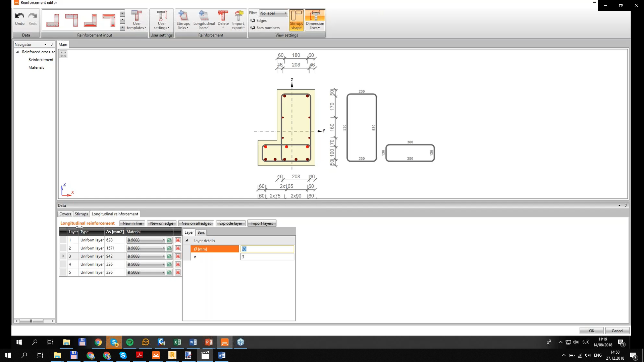Click the Stirrups shape icon
This screenshot has width=644, height=362.
297,20
